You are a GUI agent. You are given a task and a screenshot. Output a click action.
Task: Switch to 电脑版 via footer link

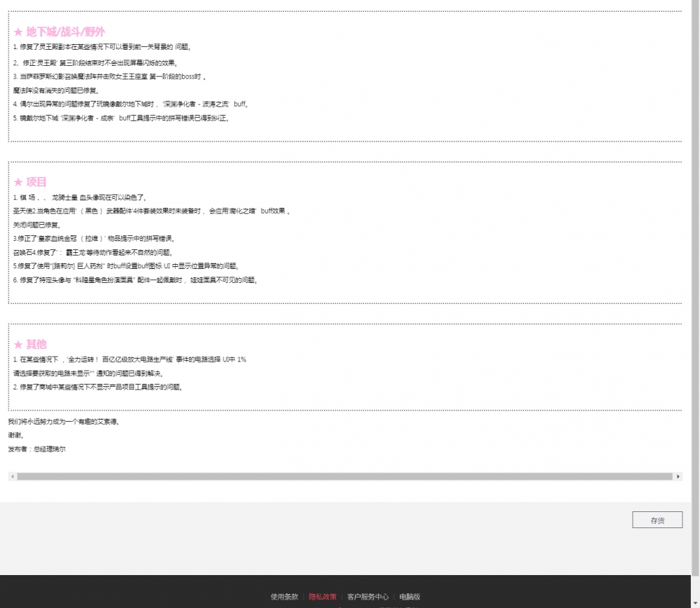pyautogui.click(x=409, y=597)
